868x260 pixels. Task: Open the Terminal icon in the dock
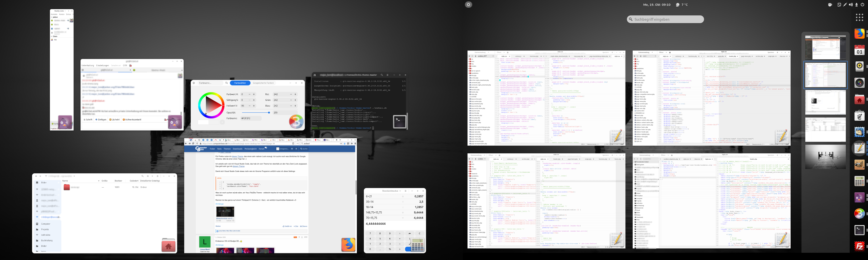pos(859,230)
